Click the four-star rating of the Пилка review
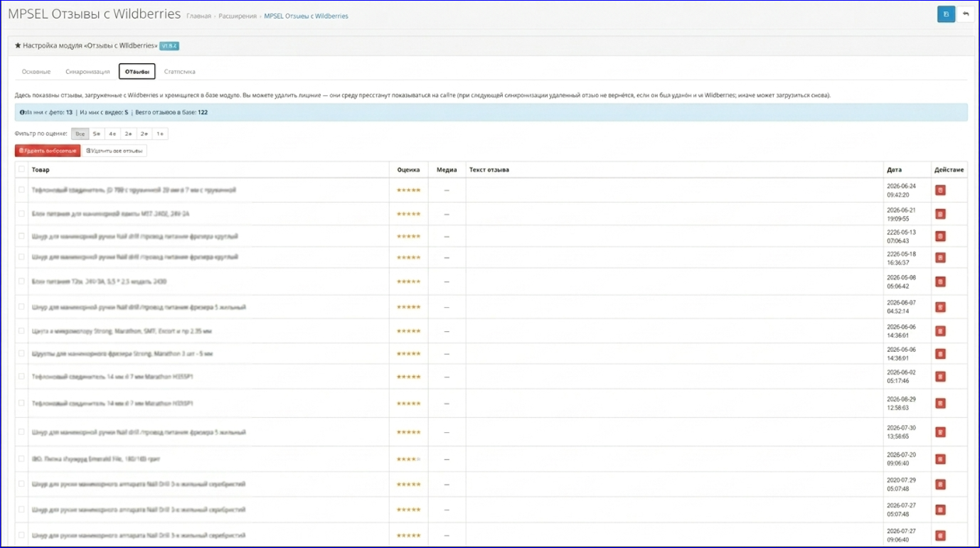The height and width of the screenshot is (548, 980). coord(408,459)
